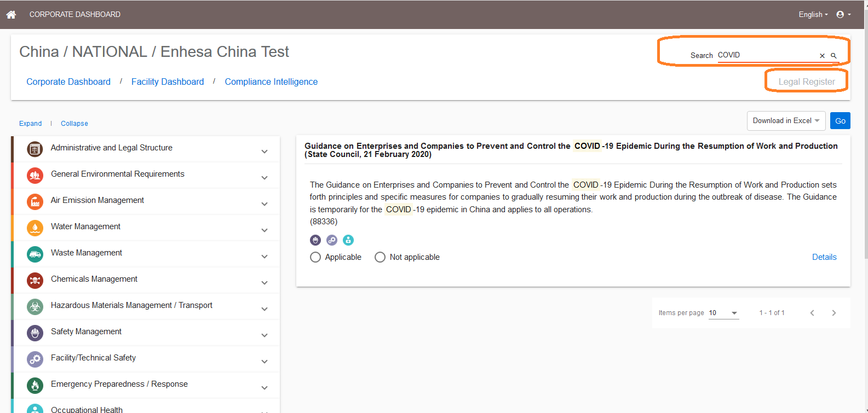Image resolution: width=868 pixels, height=413 pixels.
Task: Click the home icon in header
Action: 11,15
